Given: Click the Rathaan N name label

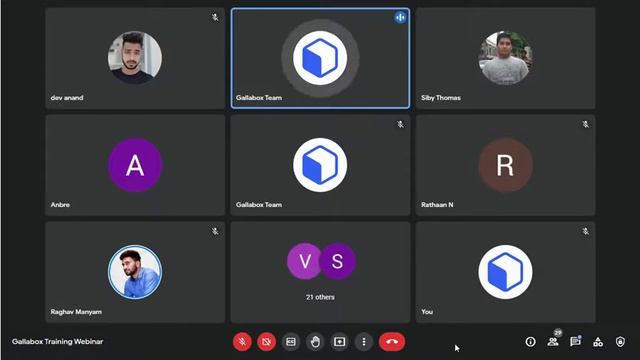Looking at the screenshot, I should [437, 205].
